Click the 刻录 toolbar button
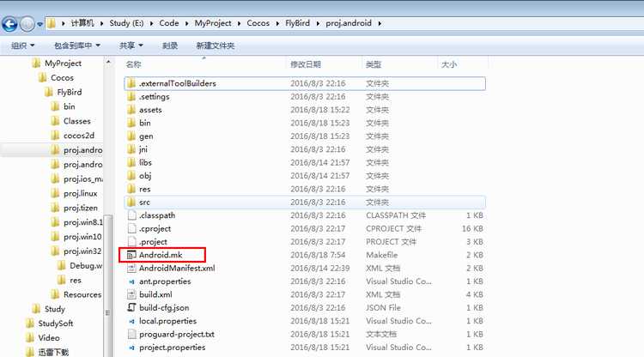 pos(170,45)
